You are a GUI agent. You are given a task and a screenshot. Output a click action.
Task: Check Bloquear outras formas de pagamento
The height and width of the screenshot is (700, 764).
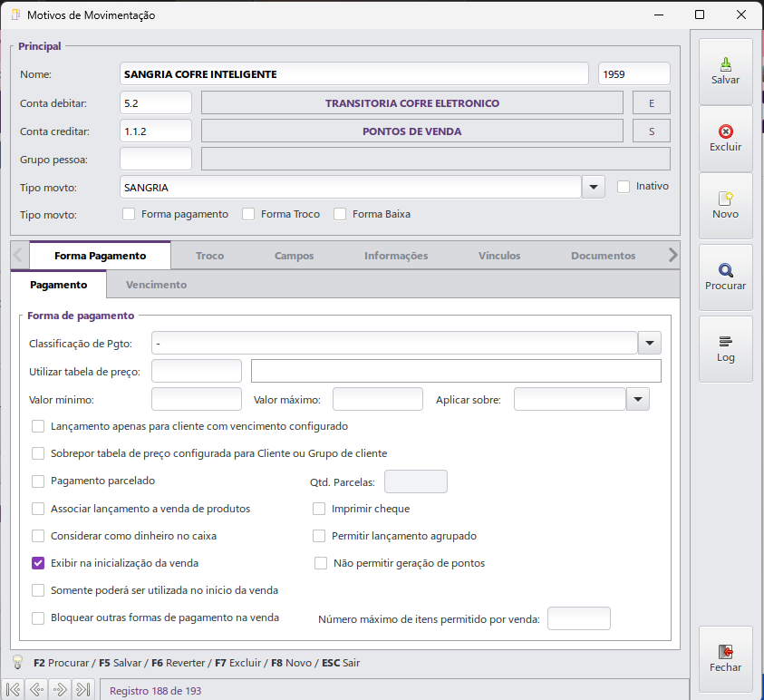[38, 618]
